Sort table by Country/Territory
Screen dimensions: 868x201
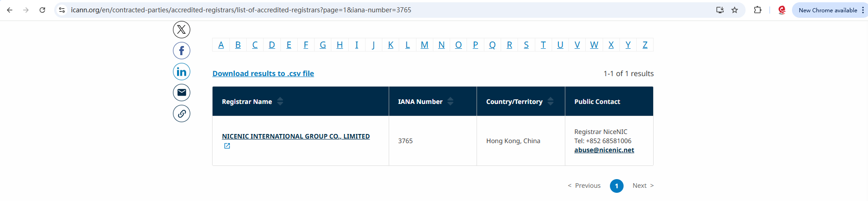[x=550, y=101]
